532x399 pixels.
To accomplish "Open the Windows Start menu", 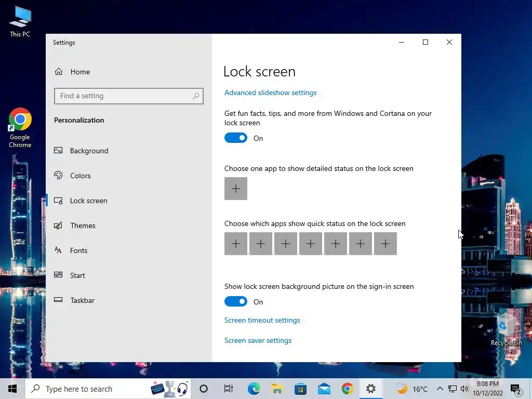I will 12,389.
